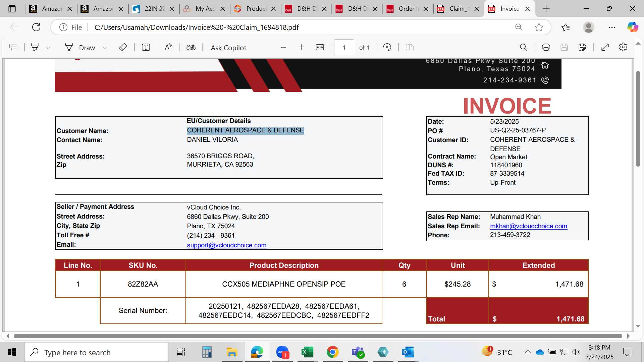Launch the Copilot sidebar icon
Image resolution: width=644 pixels, height=362 pixels.
[x=633, y=27]
